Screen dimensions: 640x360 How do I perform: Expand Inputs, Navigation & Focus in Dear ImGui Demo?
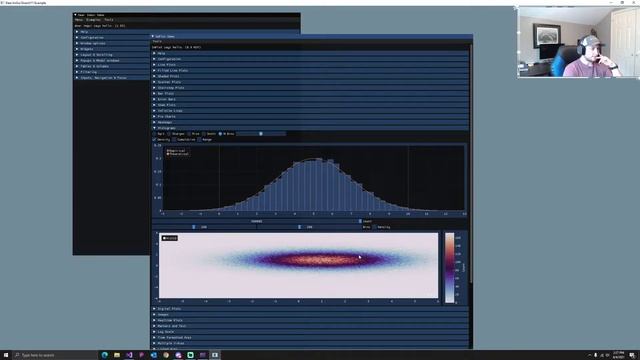pyautogui.click(x=112, y=78)
